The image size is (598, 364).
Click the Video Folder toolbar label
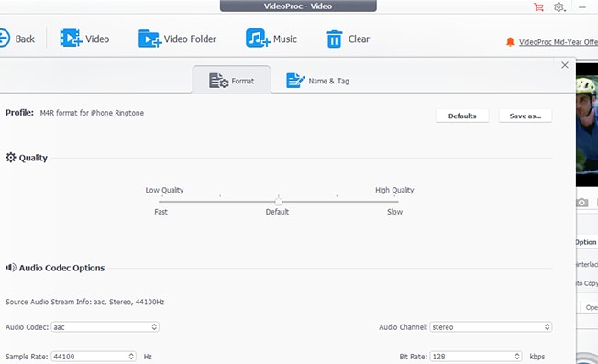pos(190,39)
